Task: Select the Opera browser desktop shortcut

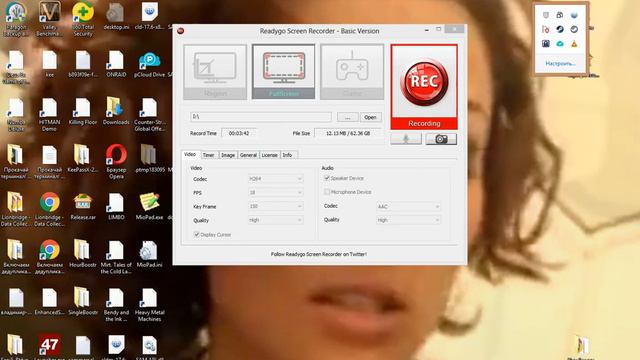Action: click(116, 161)
